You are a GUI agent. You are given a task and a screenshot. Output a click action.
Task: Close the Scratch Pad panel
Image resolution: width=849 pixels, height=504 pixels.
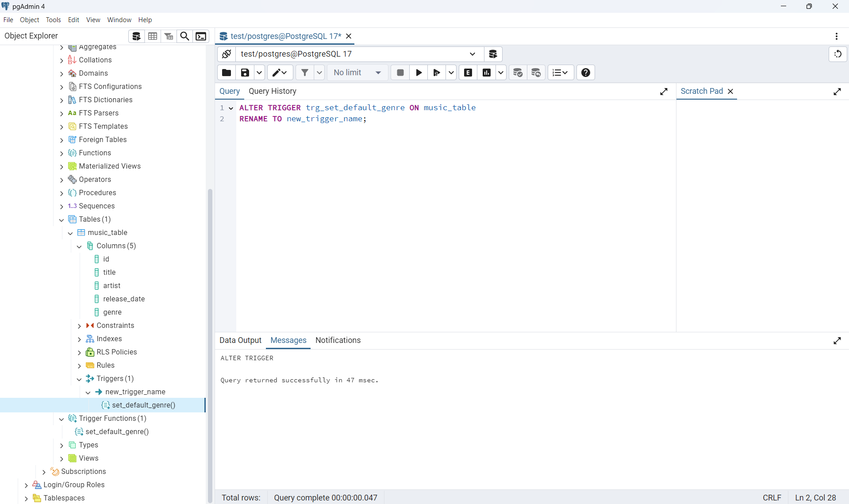tap(730, 91)
